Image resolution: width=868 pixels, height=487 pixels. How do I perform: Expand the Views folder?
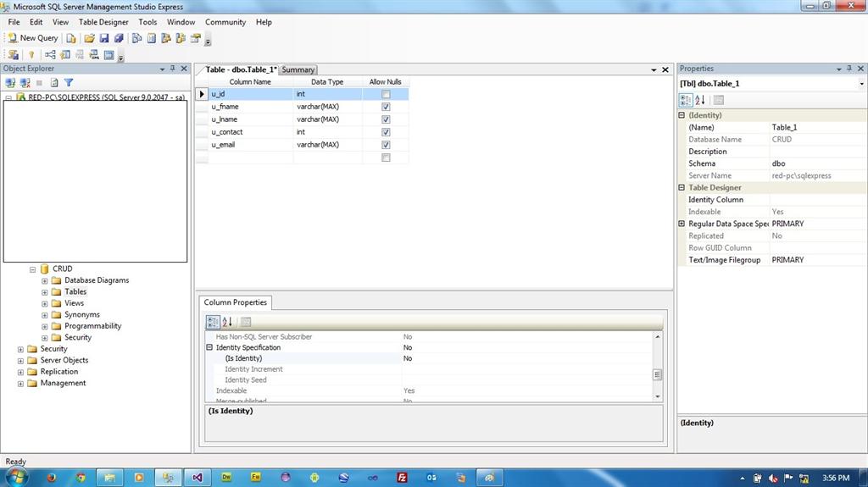[x=45, y=304]
